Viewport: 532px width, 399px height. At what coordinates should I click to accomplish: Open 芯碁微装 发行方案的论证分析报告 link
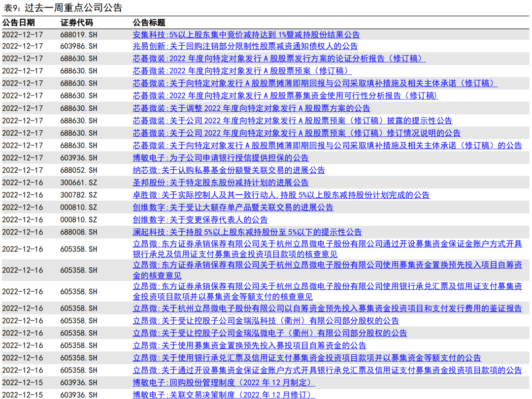coord(279,59)
